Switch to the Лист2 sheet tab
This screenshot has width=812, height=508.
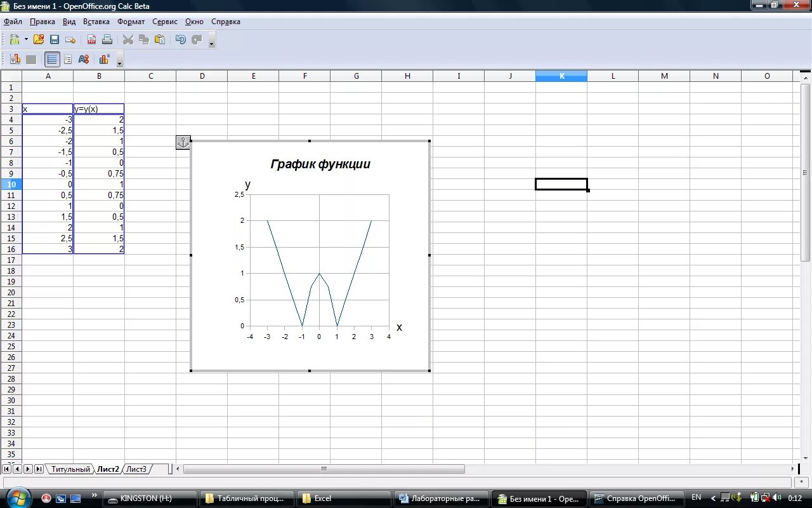108,469
